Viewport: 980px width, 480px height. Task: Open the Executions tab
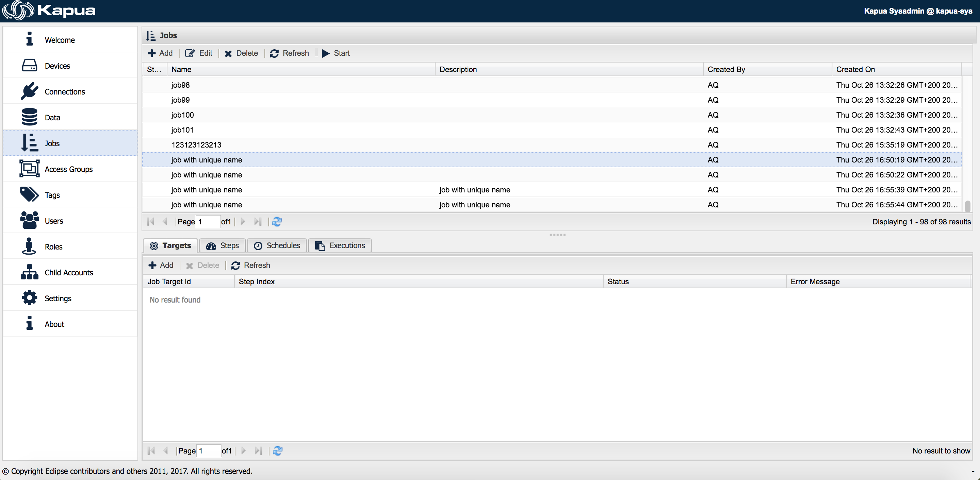340,245
